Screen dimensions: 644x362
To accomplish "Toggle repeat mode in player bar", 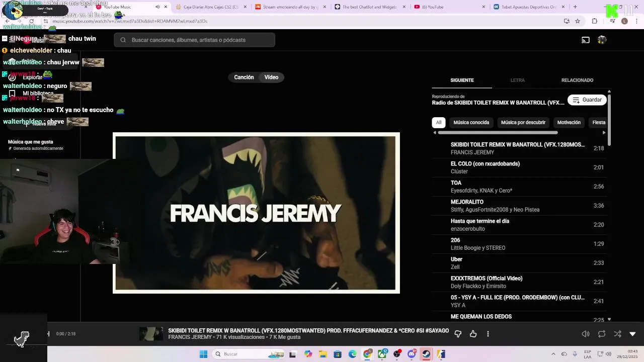I will [602, 334].
